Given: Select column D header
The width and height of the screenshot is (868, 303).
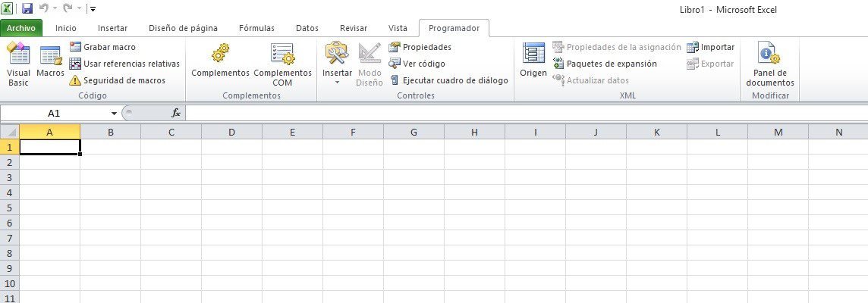Looking at the screenshot, I should click(x=231, y=132).
